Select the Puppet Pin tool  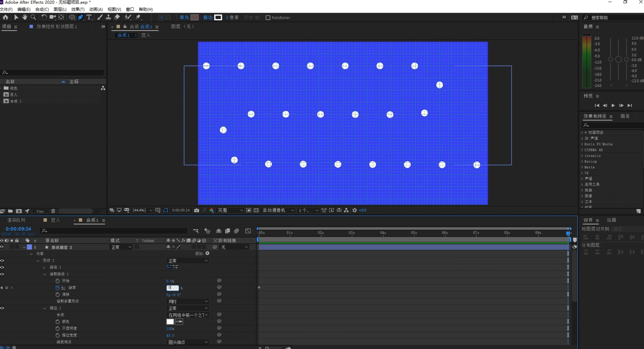click(x=138, y=17)
